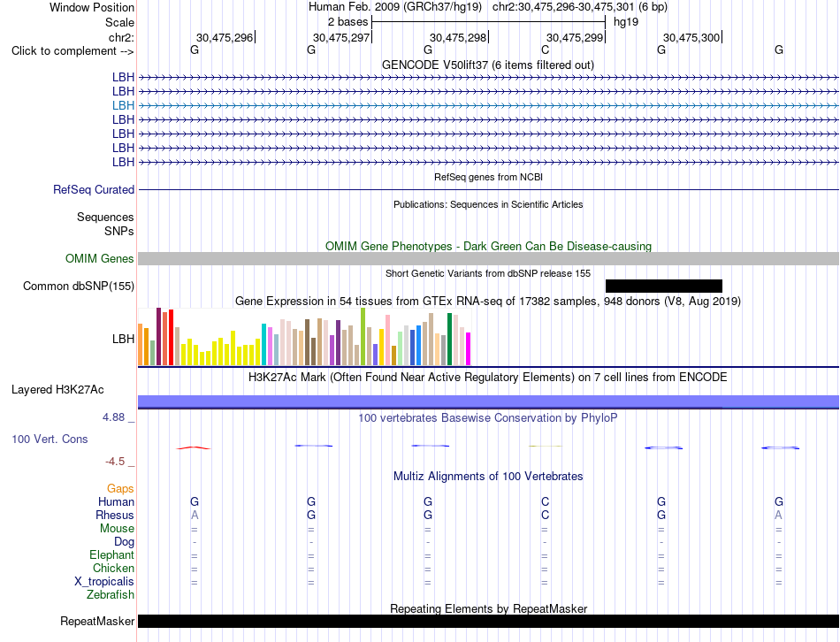
Task: Click 'Click to complement -->' to flip bases
Action: click(x=73, y=51)
